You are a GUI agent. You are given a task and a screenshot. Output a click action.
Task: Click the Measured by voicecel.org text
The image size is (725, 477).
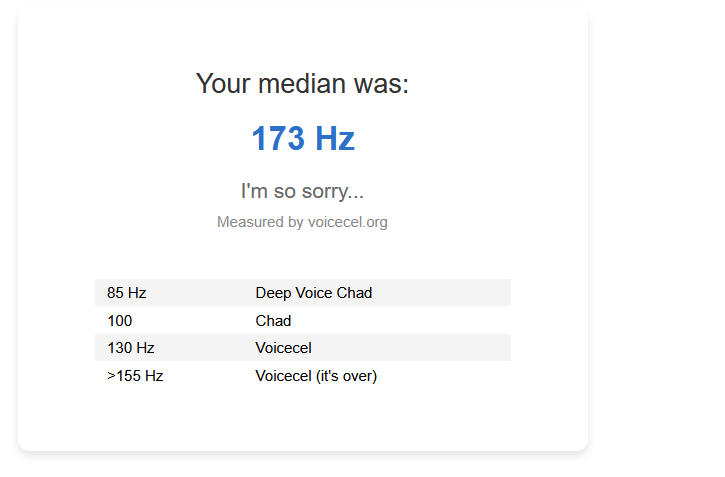(x=302, y=222)
